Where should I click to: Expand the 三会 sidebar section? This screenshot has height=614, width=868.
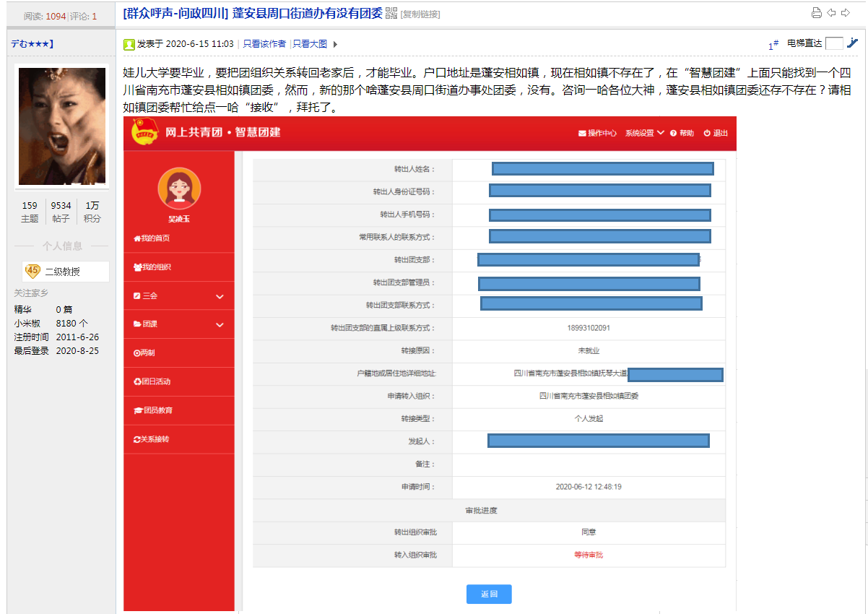(x=220, y=296)
